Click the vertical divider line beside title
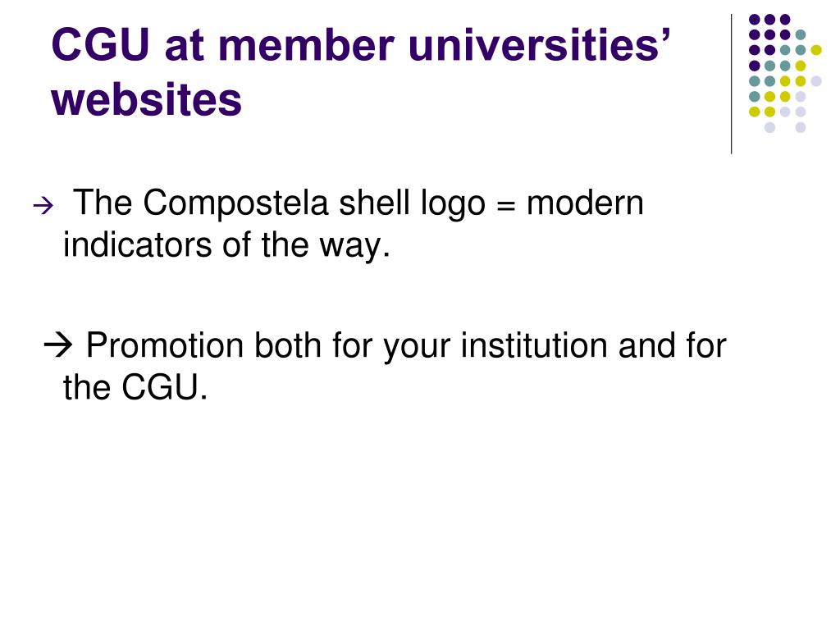 (731, 84)
